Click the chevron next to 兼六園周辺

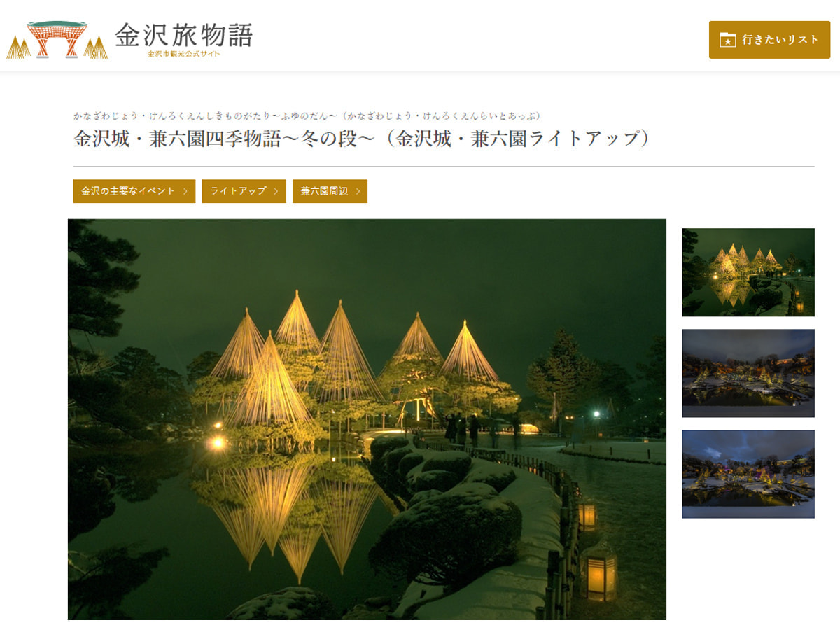click(x=358, y=191)
